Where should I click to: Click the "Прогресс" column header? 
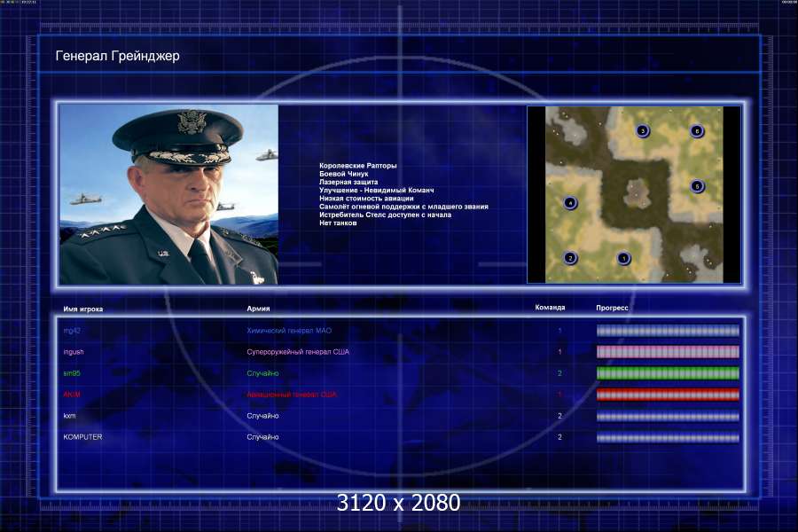pos(612,308)
